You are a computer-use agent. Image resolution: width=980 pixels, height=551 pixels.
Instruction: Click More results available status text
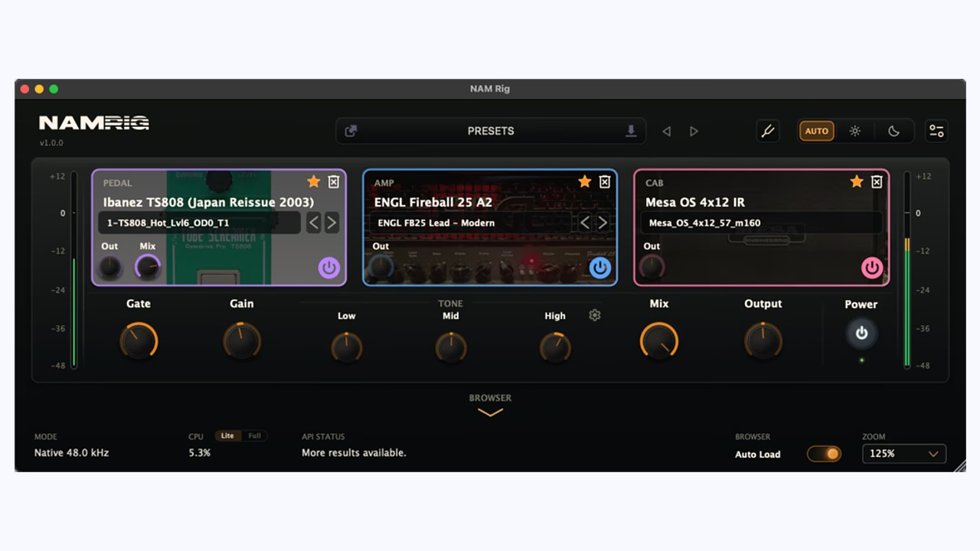[x=354, y=453]
